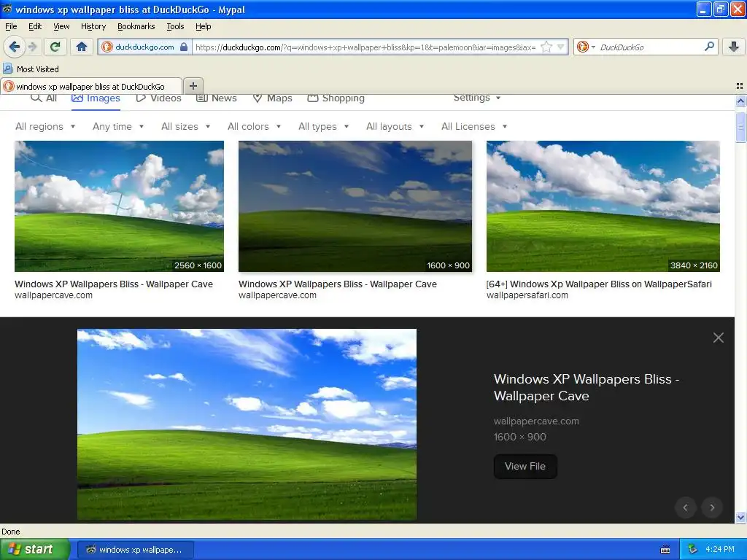Click the system tray icon beside the clock
747x560 pixels.
pyautogui.click(x=693, y=550)
